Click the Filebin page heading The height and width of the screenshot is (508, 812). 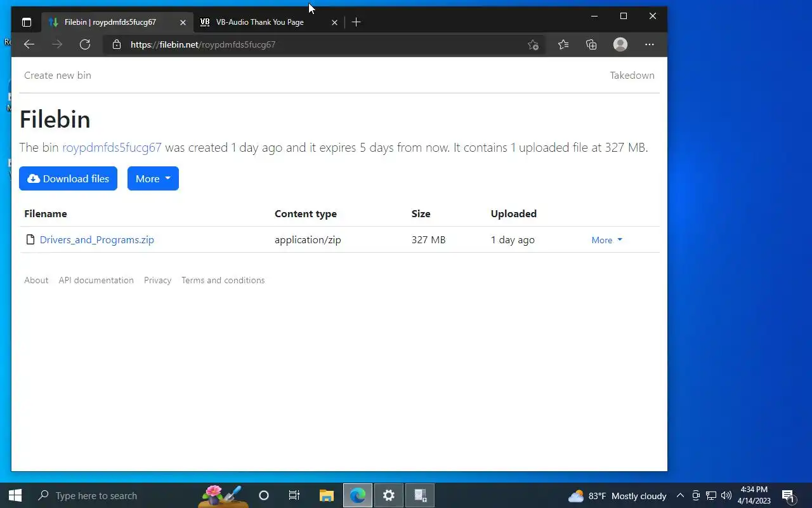(55, 119)
